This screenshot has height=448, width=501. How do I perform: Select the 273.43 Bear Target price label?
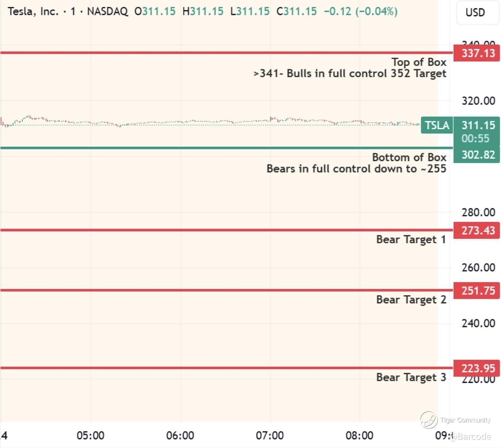[477, 230]
